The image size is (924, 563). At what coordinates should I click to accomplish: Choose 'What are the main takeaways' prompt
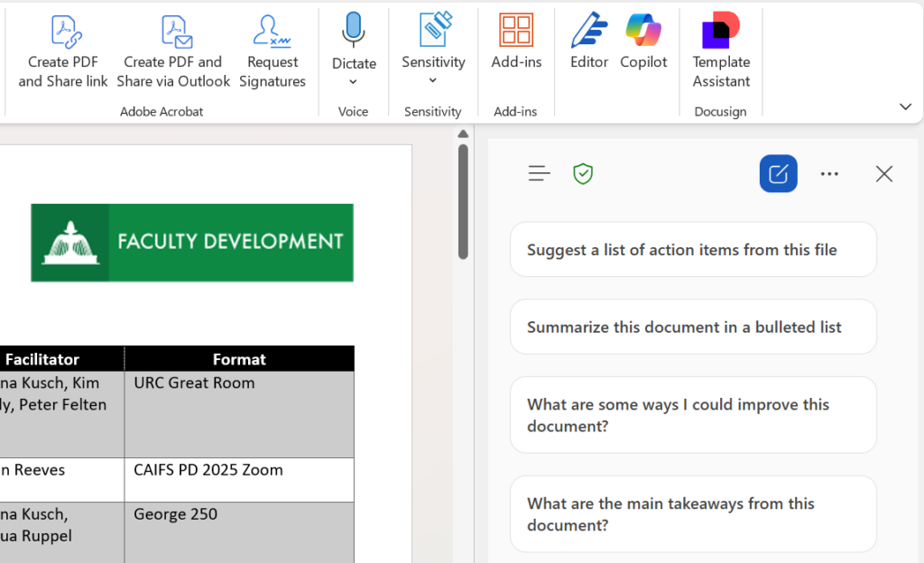point(692,514)
